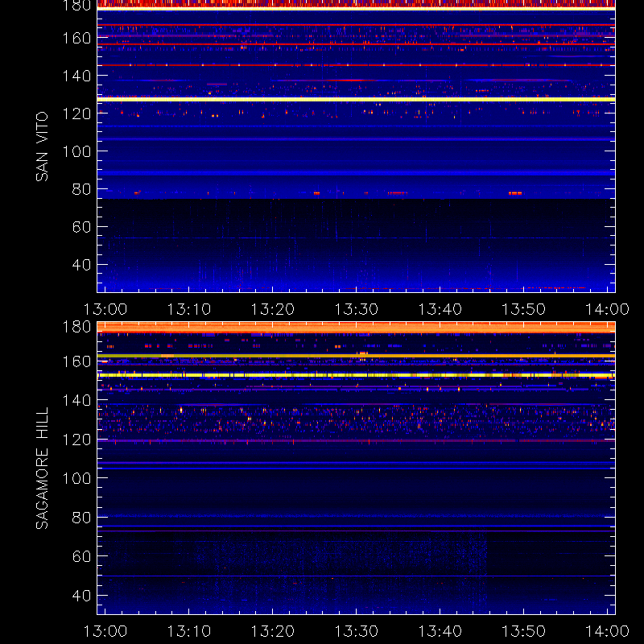The height and width of the screenshot is (644, 644).
Task: Select the 60 tick label on SAGAMORE HILL axis
Action: [x=81, y=556]
